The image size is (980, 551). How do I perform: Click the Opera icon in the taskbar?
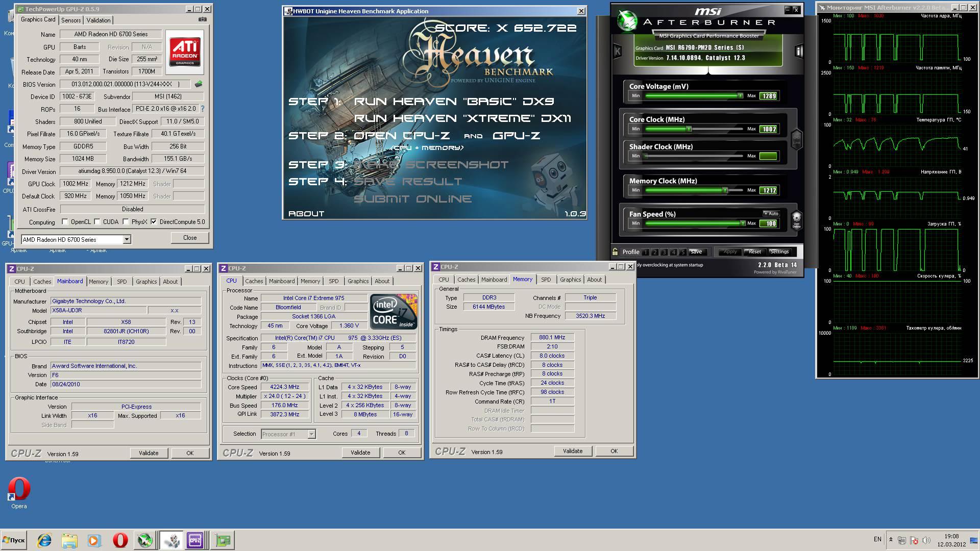click(x=120, y=540)
